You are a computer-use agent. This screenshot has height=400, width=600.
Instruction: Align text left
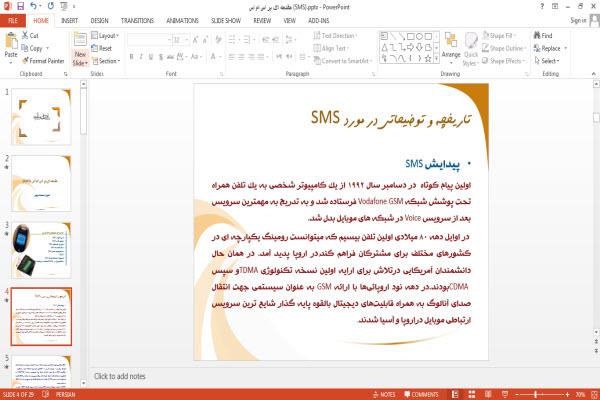coord(232,57)
